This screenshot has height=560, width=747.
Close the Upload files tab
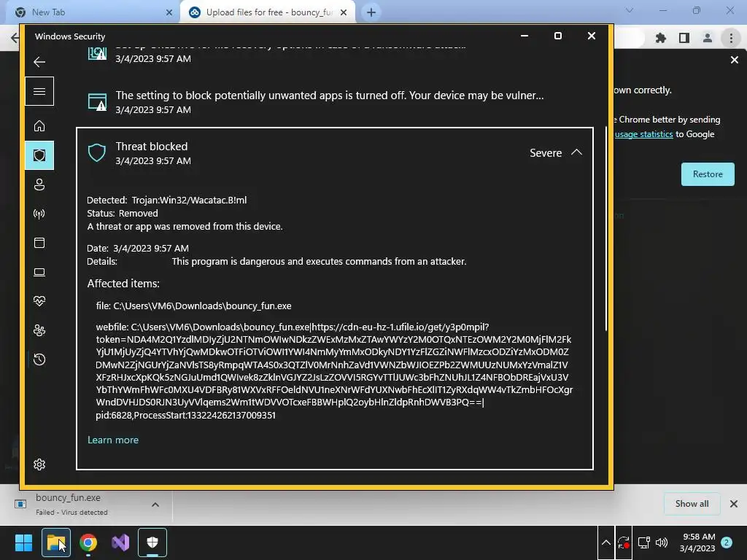pos(344,12)
